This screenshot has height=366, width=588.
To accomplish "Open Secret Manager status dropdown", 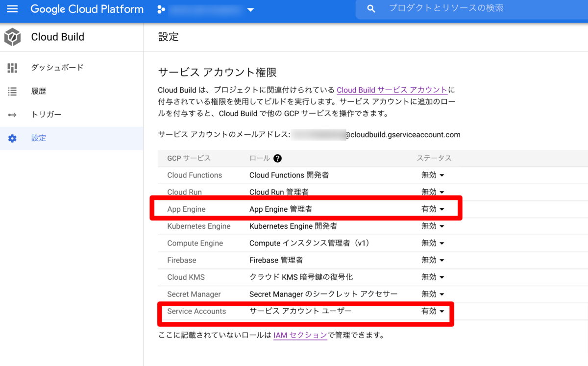I will 433,294.
